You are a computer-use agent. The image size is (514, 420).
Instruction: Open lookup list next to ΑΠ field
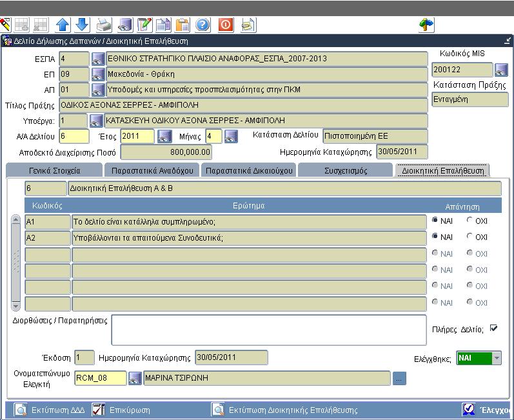coord(97,90)
